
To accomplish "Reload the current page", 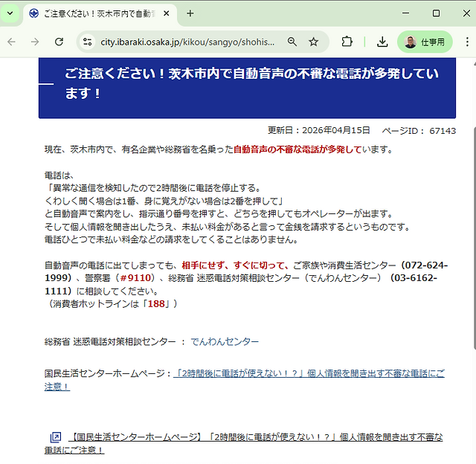I will coord(59,42).
